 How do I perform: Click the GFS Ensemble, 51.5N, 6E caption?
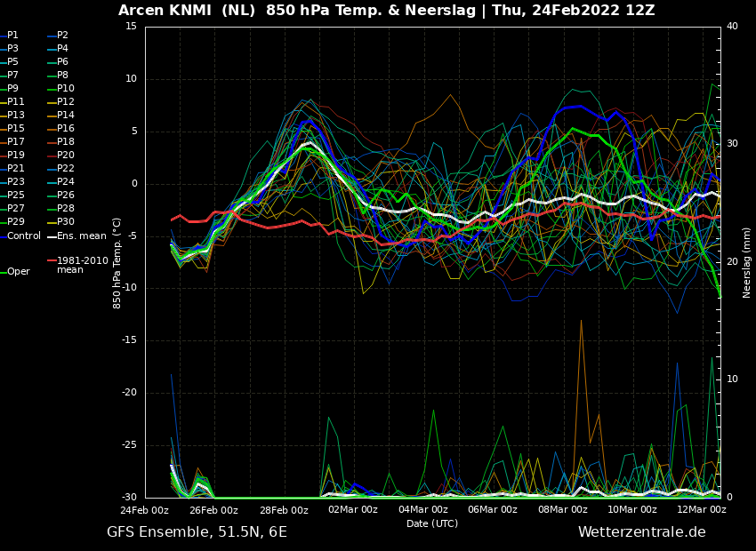[x=197, y=532]
